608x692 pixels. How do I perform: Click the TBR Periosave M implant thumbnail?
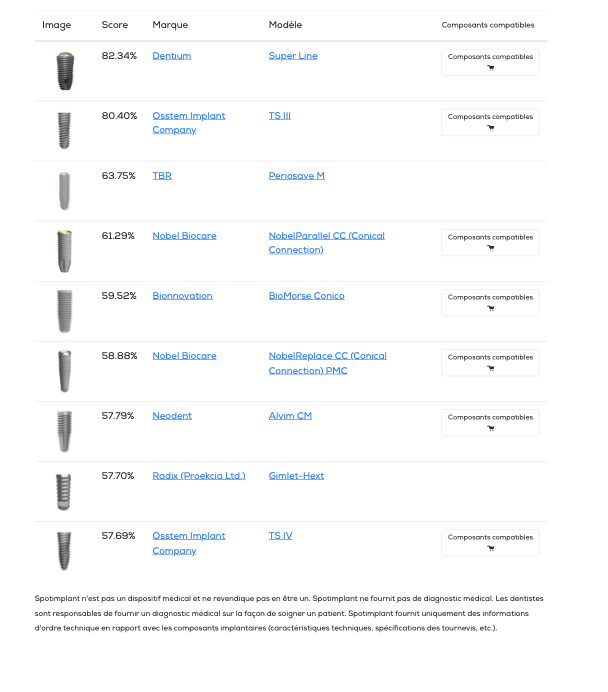[65, 191]
